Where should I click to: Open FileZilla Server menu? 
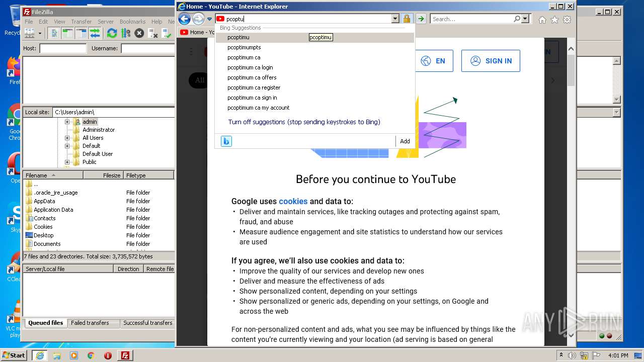pos(106,22)
